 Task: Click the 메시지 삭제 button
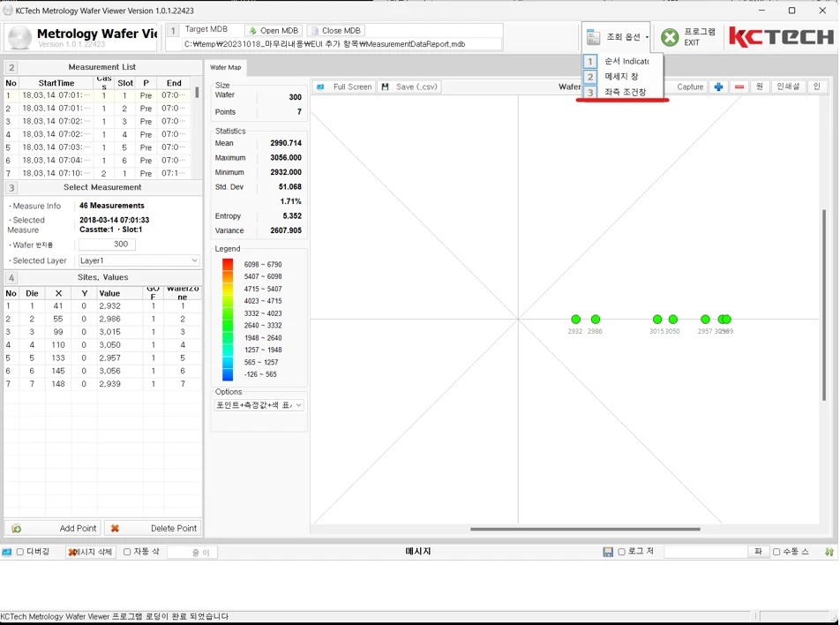[x=91, y=552]
